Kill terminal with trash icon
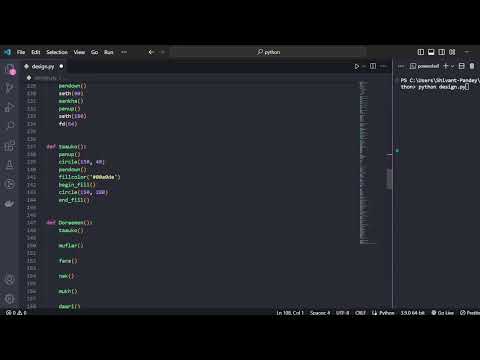 (x=472, y=66)
